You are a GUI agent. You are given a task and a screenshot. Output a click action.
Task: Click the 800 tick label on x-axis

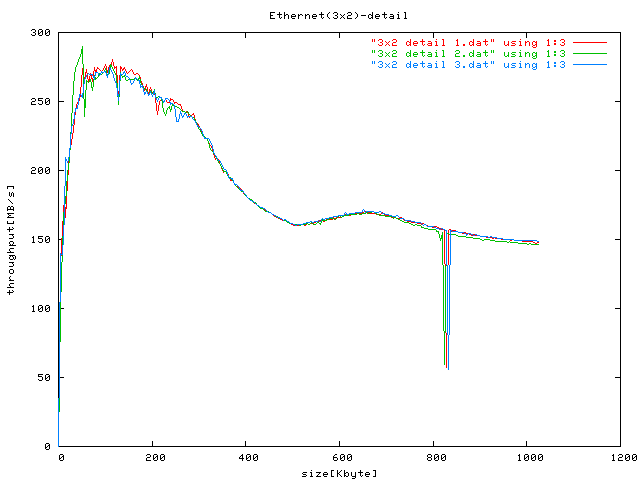coord(434,457)
